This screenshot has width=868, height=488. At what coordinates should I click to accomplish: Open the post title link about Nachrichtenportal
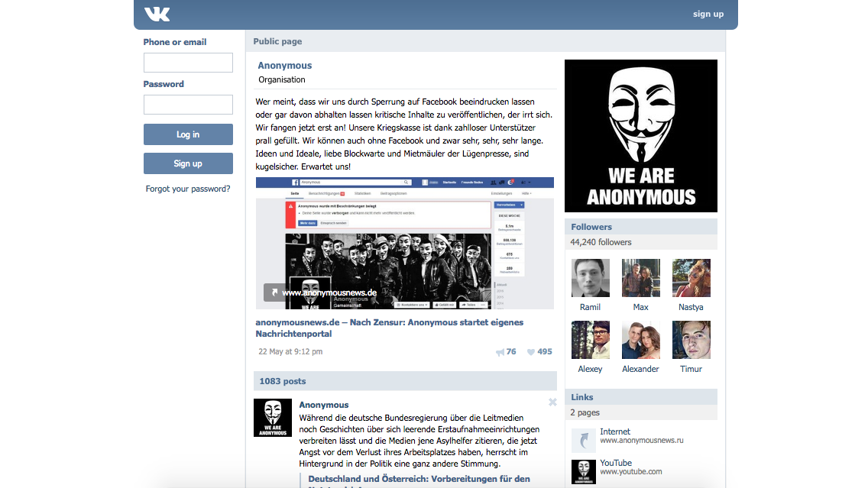coord(390,322)
